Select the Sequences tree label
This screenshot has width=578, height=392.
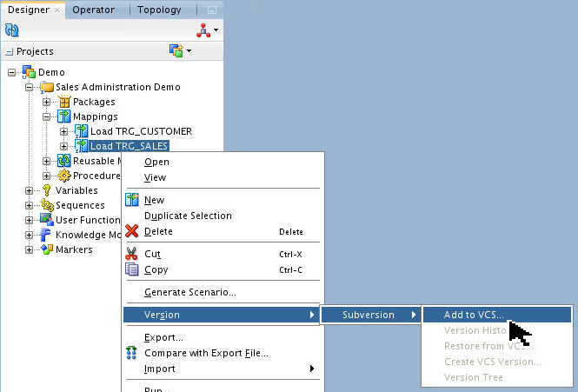(80, 205)
